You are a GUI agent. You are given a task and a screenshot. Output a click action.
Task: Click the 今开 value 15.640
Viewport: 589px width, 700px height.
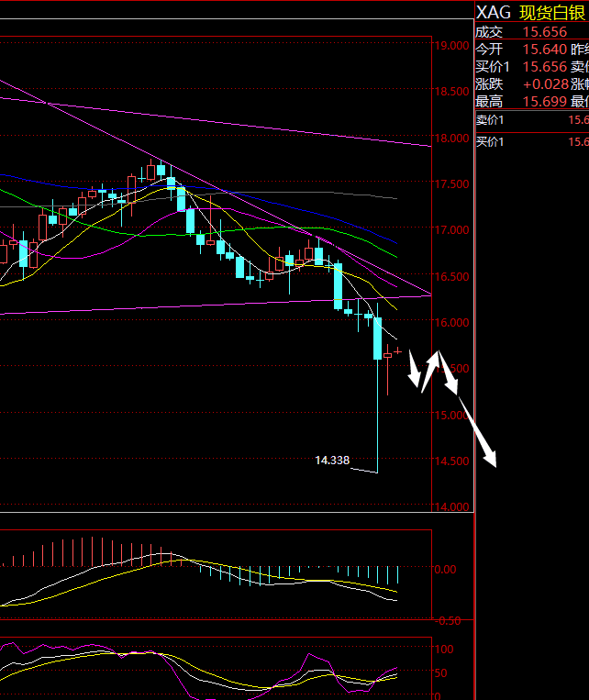tap(545, 50)
